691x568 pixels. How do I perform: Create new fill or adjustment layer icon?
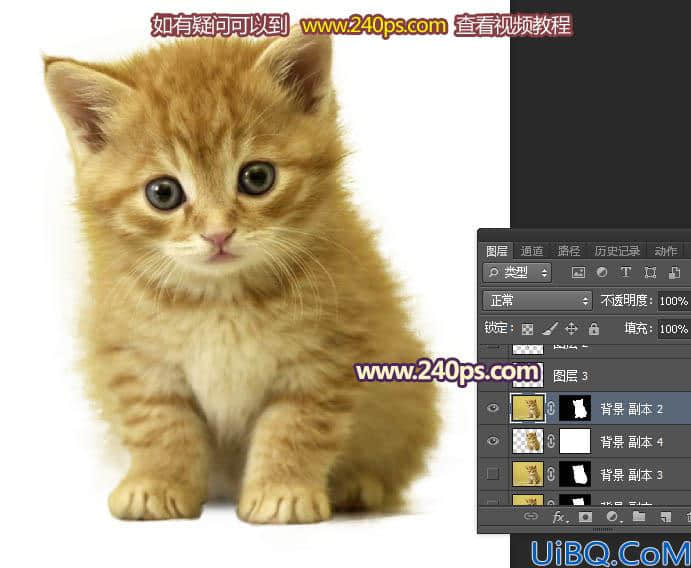coord(612,517)
